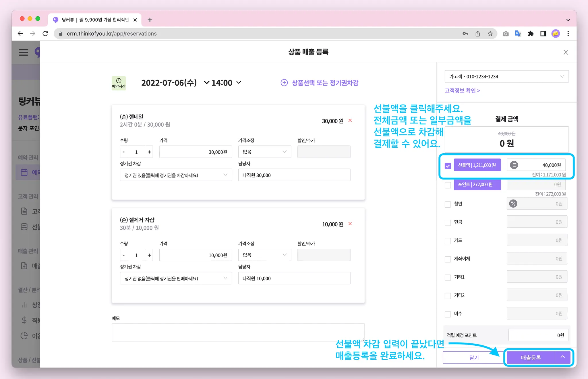The width and height of the screenshot is (588, 379).
Task: Click the red X on 젤네일 item
Action: click(x=350, y=121)
